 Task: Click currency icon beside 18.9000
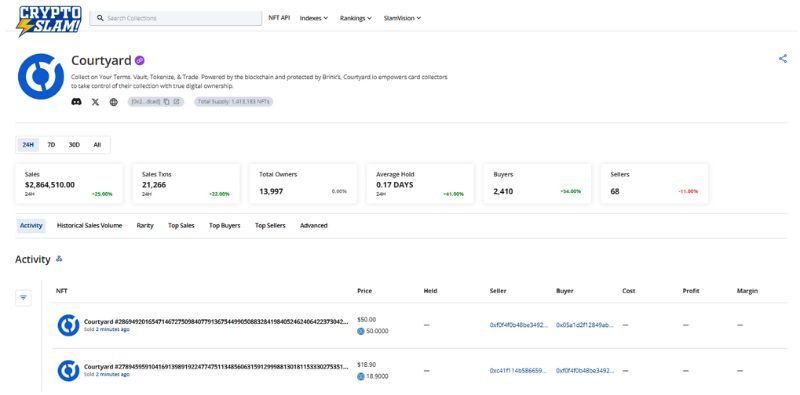(x=361, y=376)
